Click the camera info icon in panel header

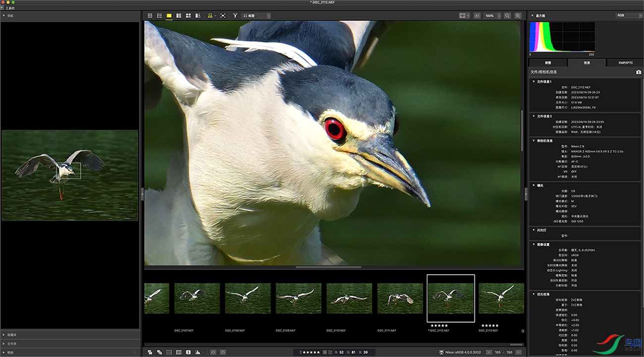[x=639, y=72]
